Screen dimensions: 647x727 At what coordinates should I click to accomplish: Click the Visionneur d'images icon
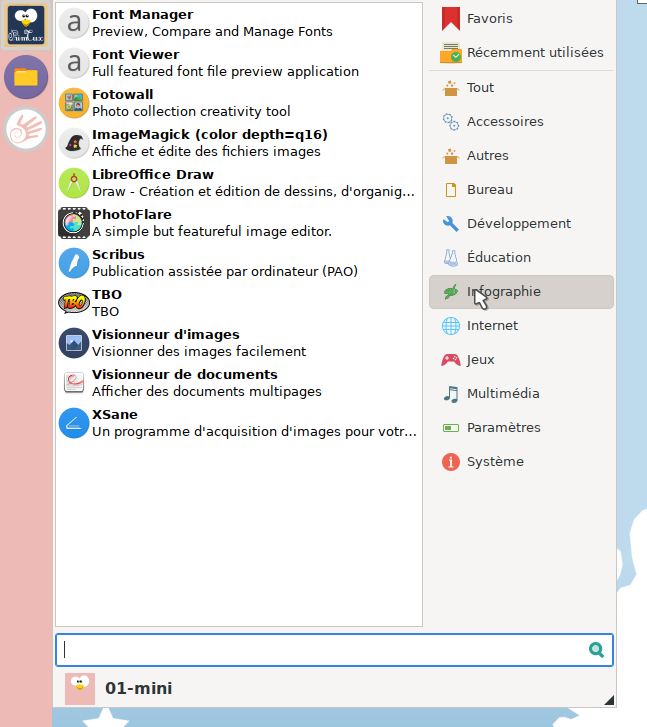pos(74,343)
